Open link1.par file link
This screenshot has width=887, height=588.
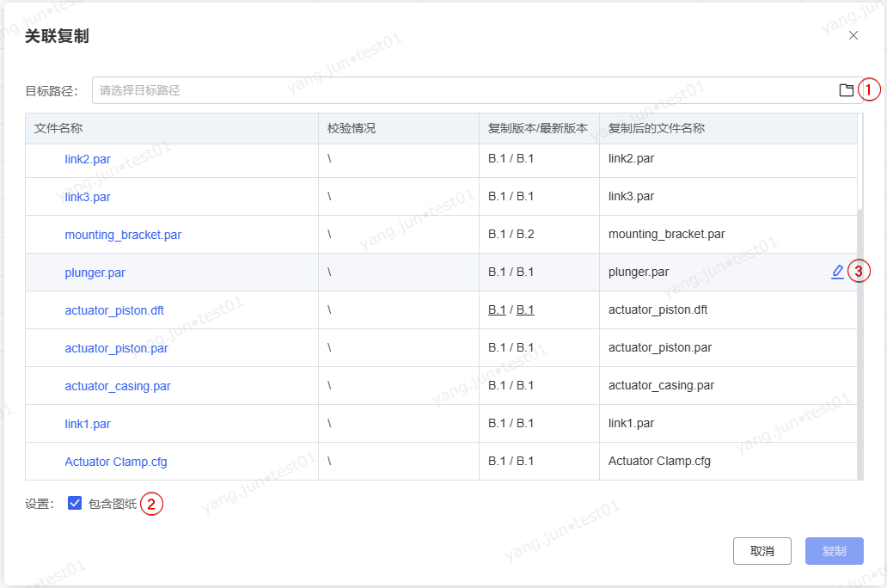(x=88, y=424)
